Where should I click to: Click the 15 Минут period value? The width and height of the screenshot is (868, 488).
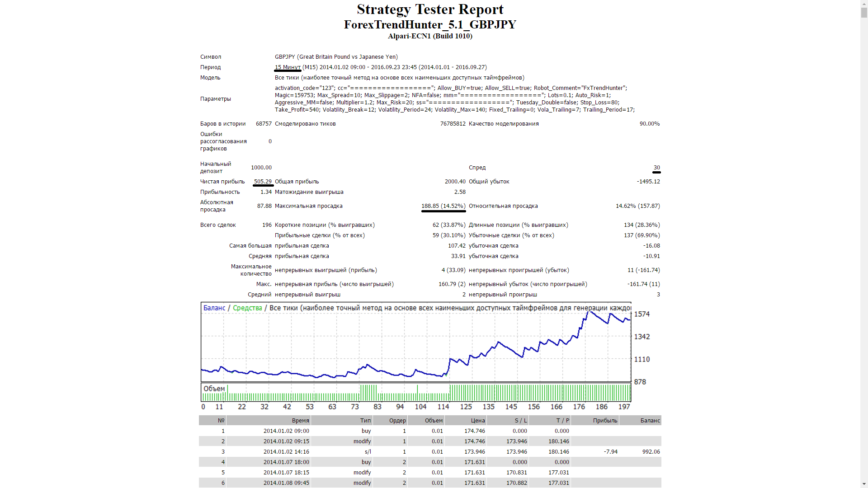288,67
